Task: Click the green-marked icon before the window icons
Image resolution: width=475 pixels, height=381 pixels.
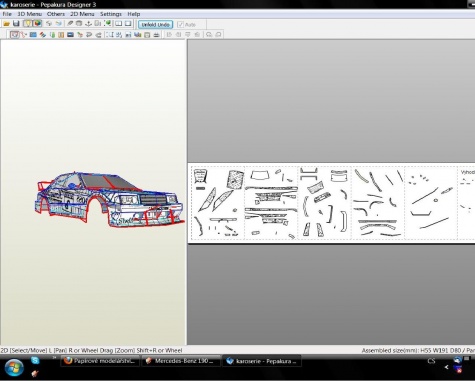Action: [x=107, y=24]
